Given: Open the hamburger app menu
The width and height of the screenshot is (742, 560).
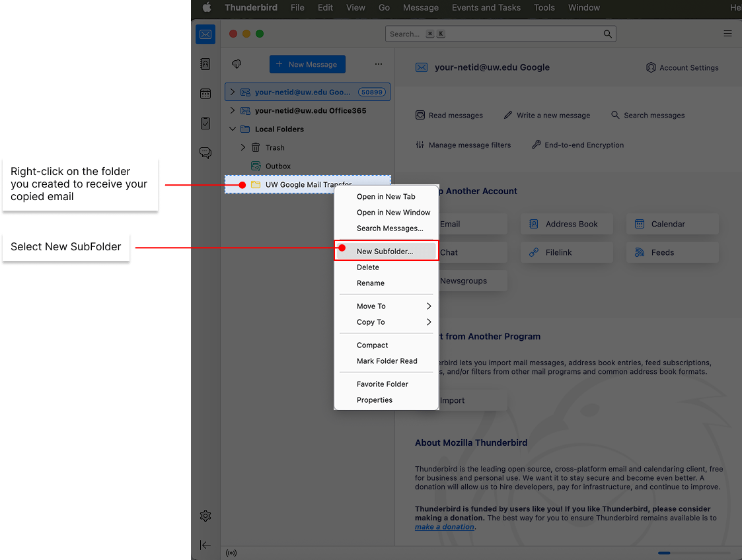Looking at the screenshot, I should click(x=727, y=34).
